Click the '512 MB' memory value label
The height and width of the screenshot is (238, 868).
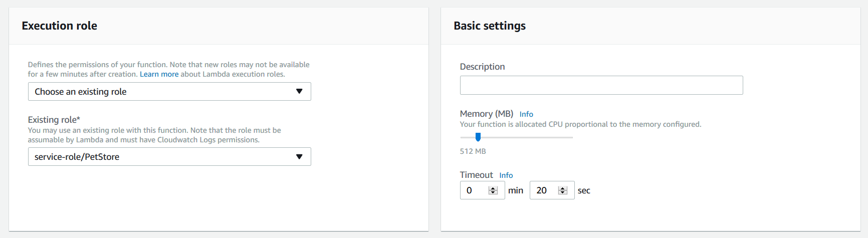pyautogui.click(x=473, y=151)
